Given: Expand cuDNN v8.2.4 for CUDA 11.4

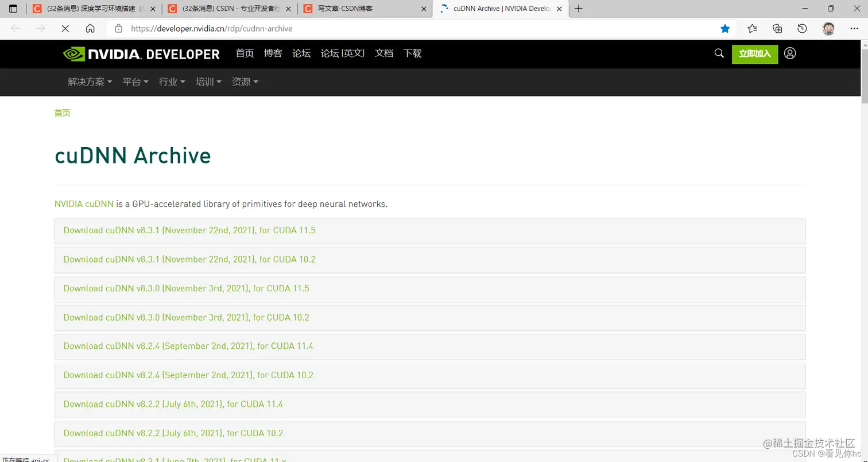Looking at the screenshot, I should pos(430,346).
